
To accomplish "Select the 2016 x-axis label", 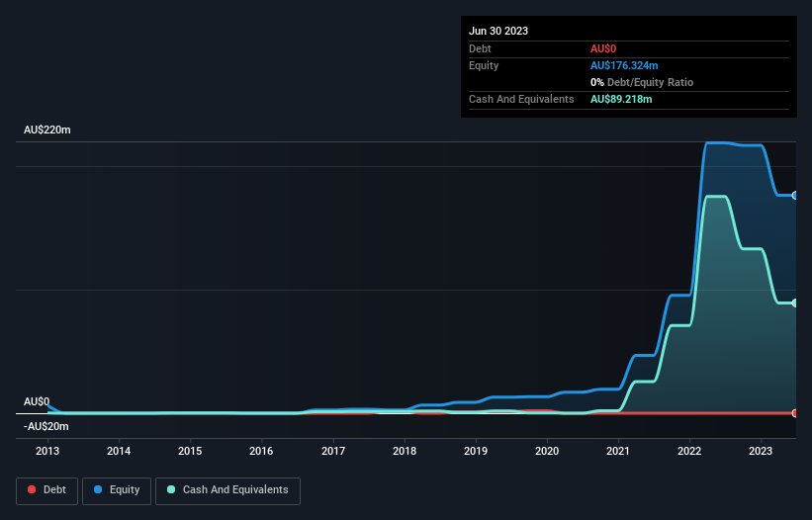I will (261, 451).
